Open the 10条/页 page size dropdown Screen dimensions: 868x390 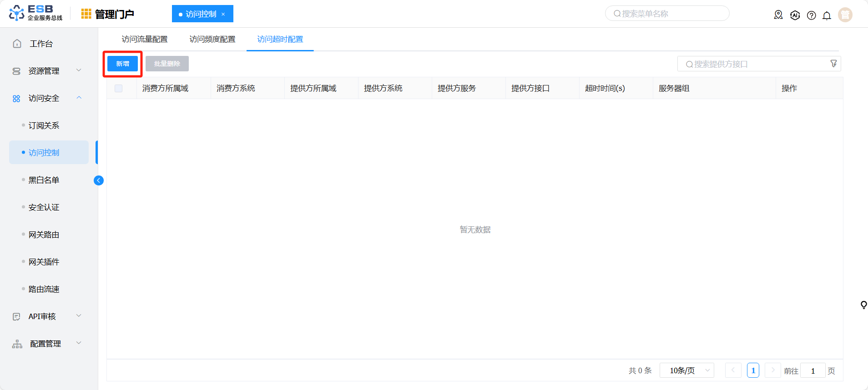(686, 370)
